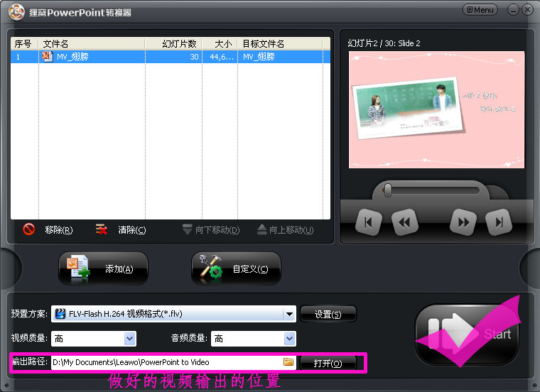Open the Menu button in title bar

(480, 10)
